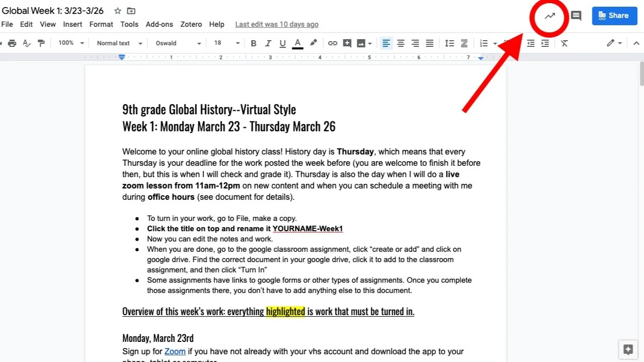The height and width of the screenshot is (362, 644).
Task: Toggle underline formatting
Action: pos(283,43)
